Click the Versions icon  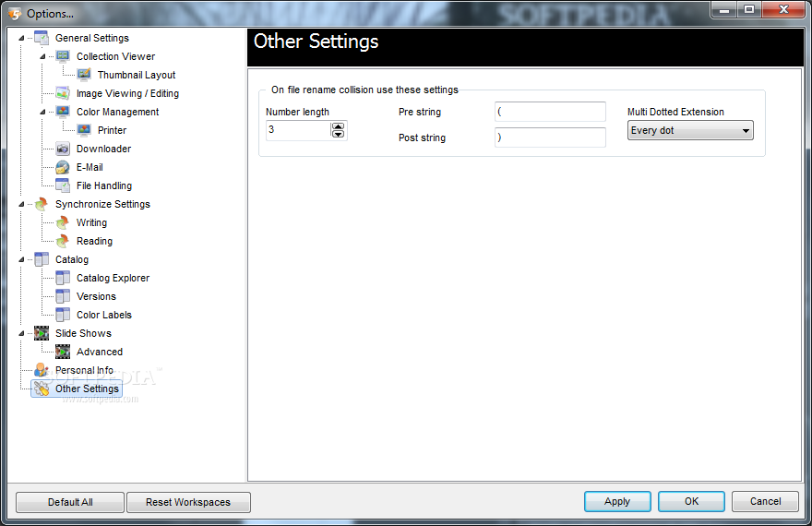63,296
